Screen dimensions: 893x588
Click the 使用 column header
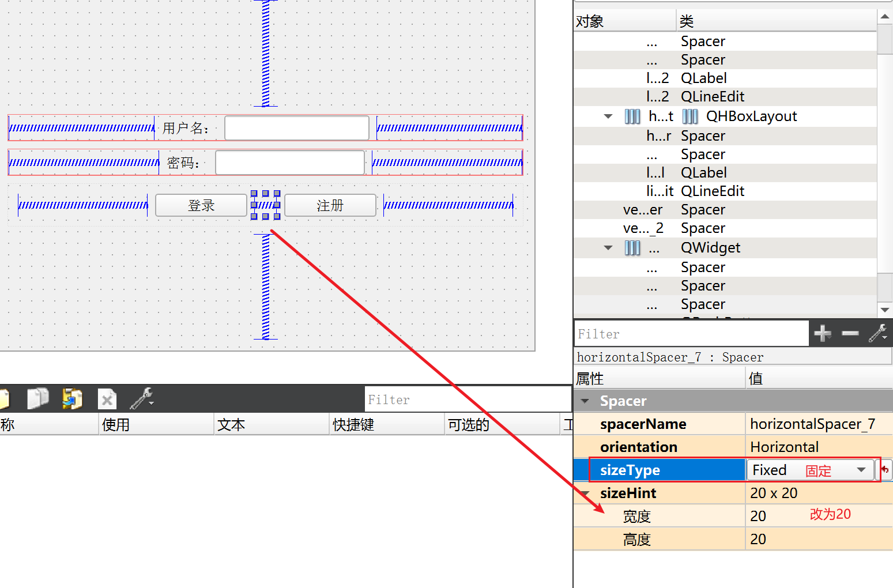[x=156, y=425]
